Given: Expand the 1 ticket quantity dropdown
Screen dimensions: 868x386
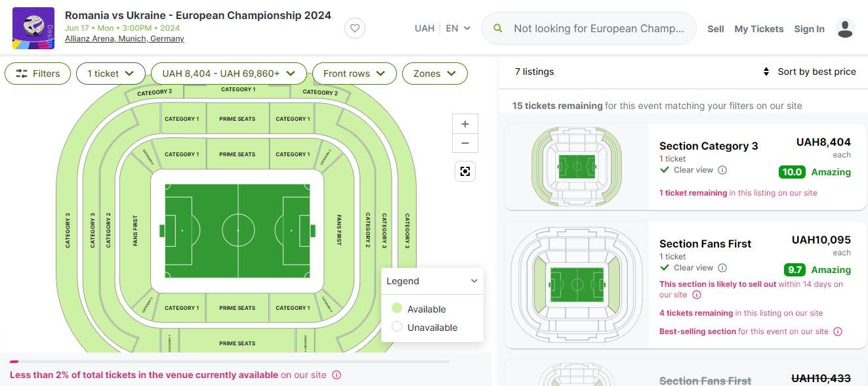Looking at the screenshot, I should coord(110,74).
